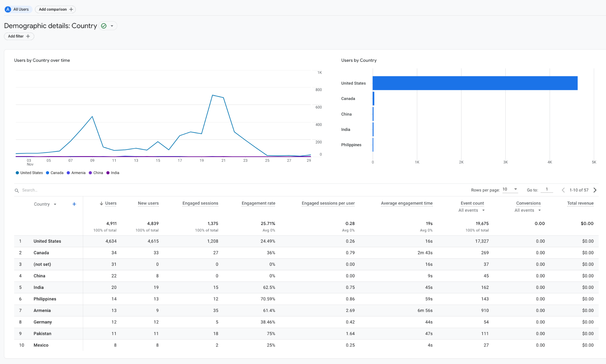Click the United States bar in bar chart
606x364 pixels.
click(x=475, y=83)
